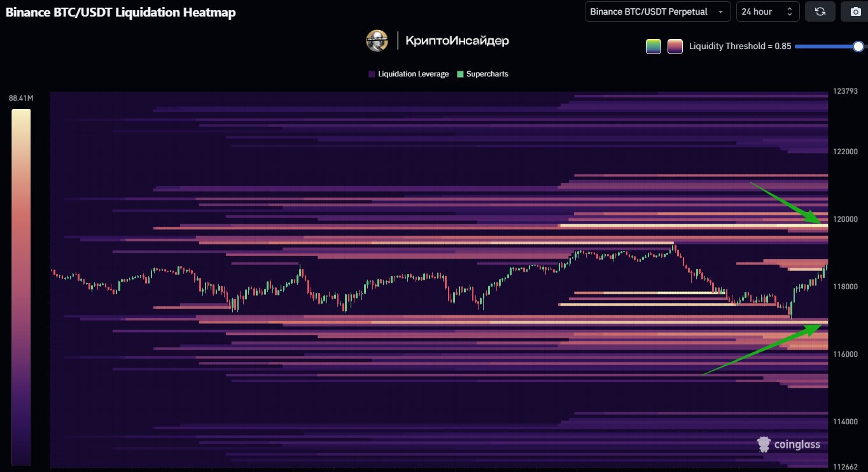Click the 122000 price axis label
Screen dimensions: 868x472
[x=846, y=152]
